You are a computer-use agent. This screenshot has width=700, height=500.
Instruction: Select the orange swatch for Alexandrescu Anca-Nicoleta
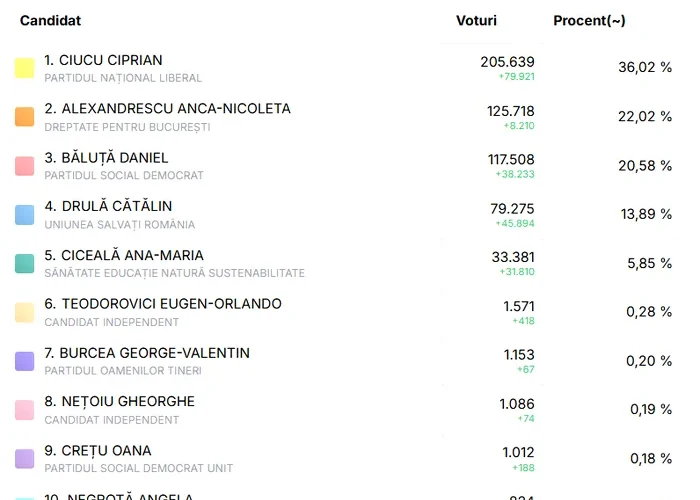(25, 117)
